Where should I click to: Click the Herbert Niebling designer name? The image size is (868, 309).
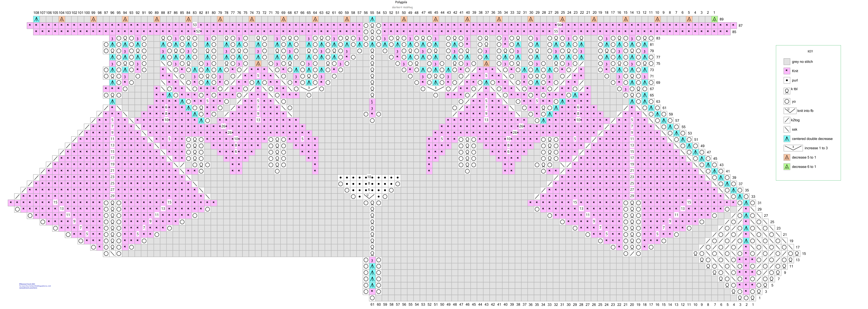click(402, 7)
